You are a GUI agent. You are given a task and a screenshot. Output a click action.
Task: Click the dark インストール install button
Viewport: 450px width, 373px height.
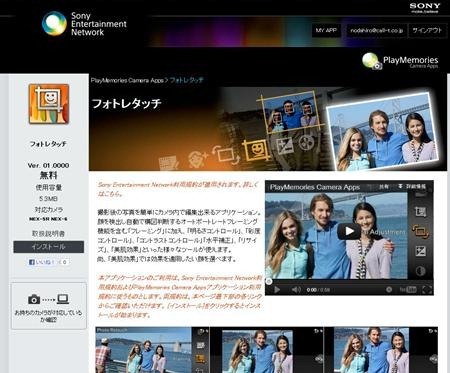(x=49, y=247)
